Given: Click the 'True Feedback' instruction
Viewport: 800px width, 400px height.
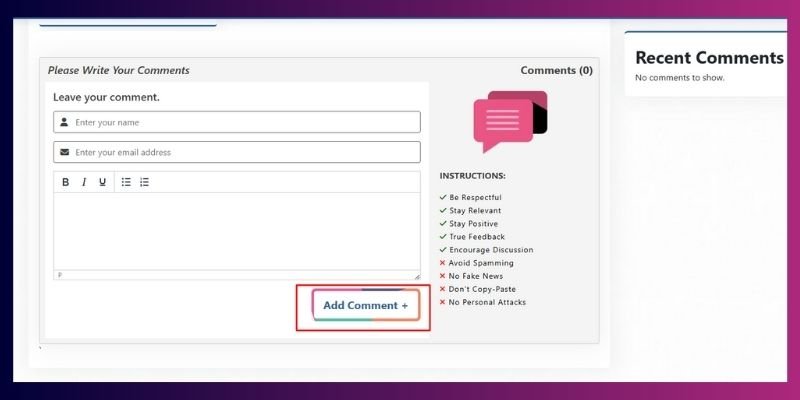Looking at the screenshot, I should pos(477,237).
